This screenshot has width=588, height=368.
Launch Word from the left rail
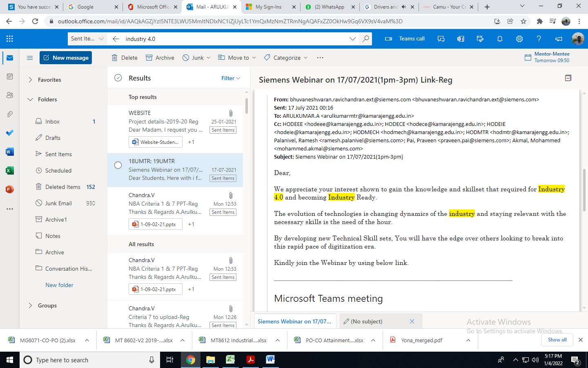coord(10,152)
